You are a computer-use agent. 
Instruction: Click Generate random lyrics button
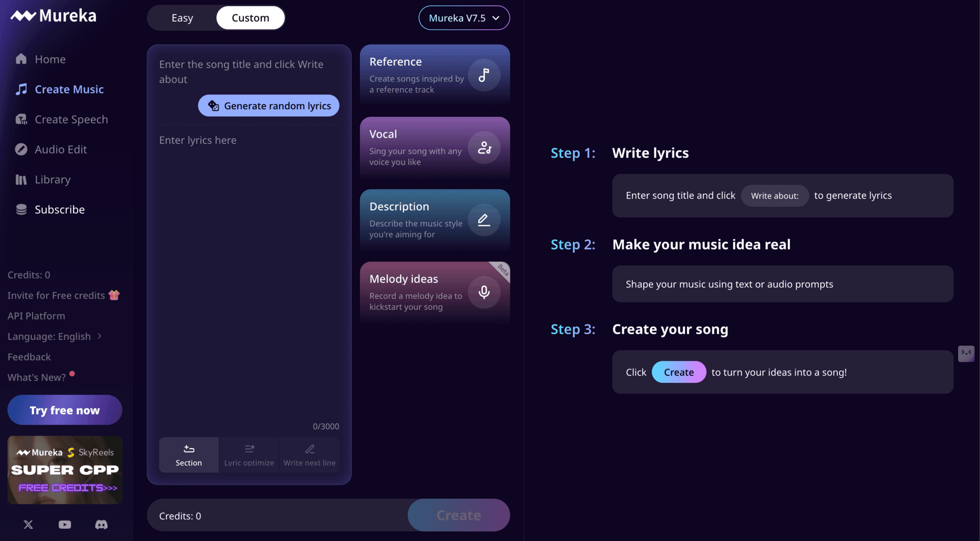point(268,106)
